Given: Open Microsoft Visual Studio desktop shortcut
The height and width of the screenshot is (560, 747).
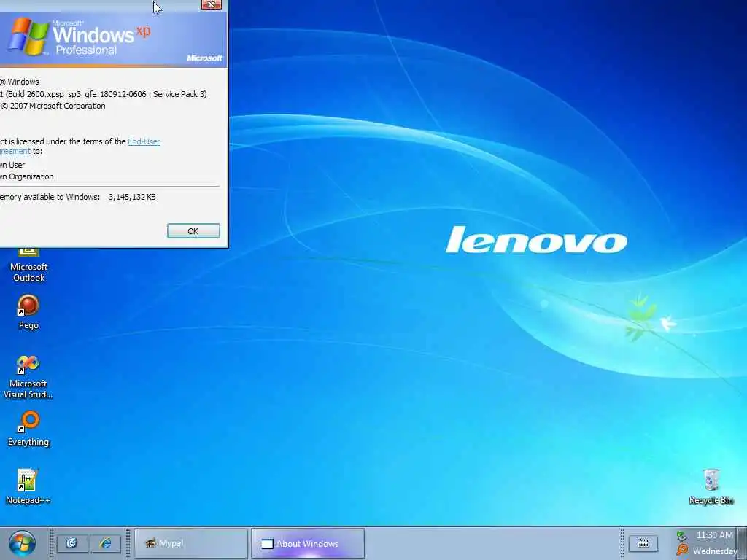Looking at the screenshot, I should click(28, 377).
